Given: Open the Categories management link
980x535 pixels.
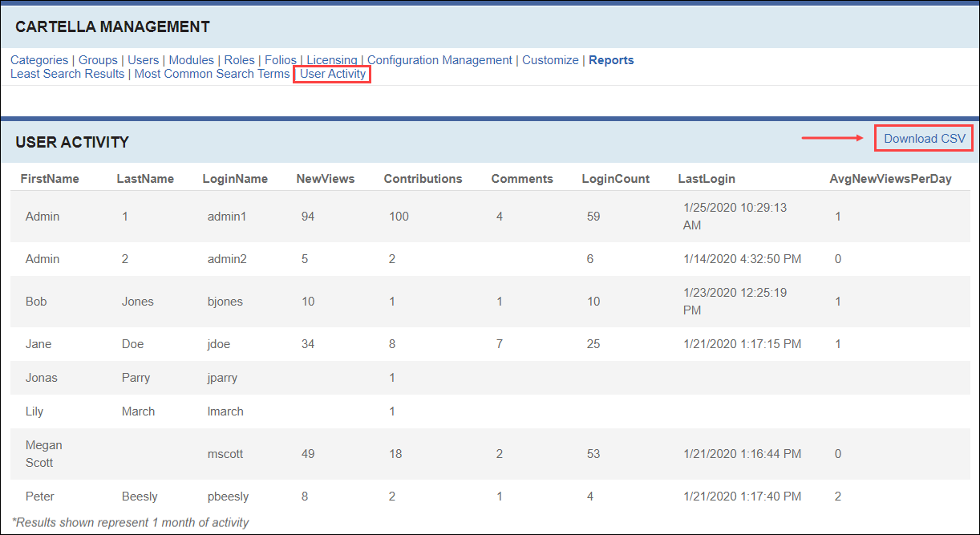Looking at the screenshot, I should pyautogui.click(x=39, y=60).
